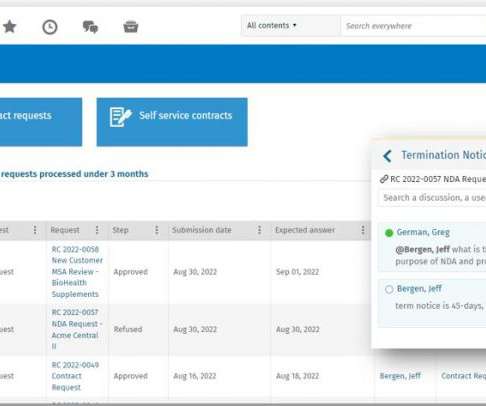Open Request column options menu dots
The width and height of the screenshot is (486, 406).
pos(97,230)
